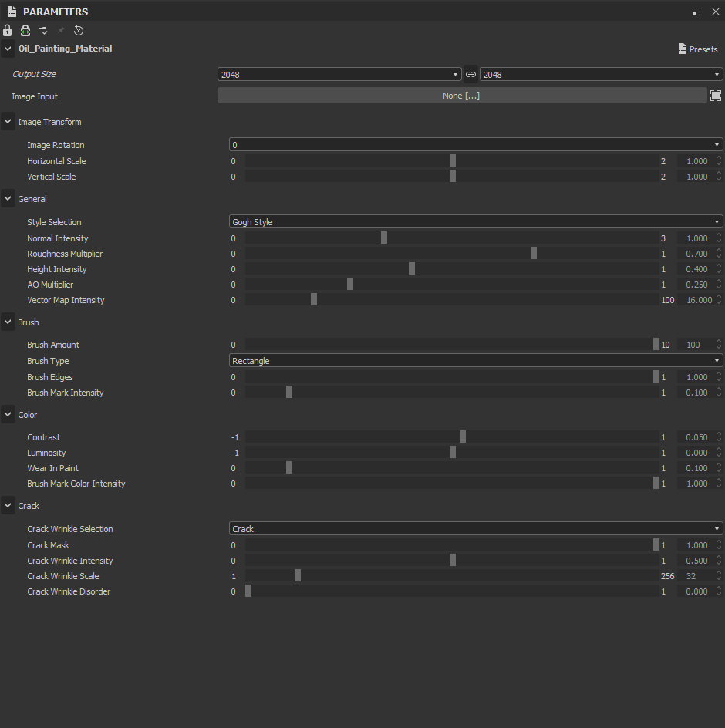725x728 pixels.
Task: Click the third toolbar icon with down arrow
Action: [43, 31]
